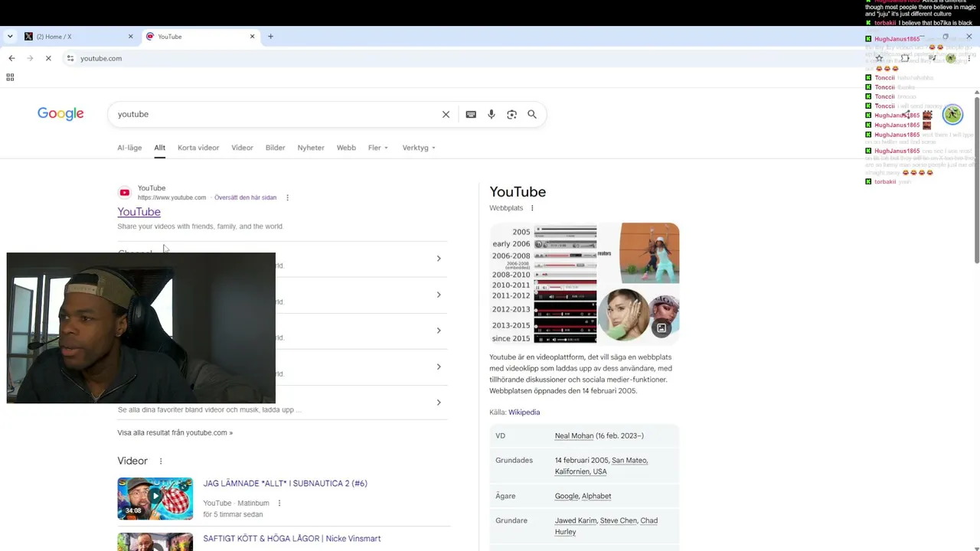
Task: Expand the Verktyg tools dropdown
Action: pyautogui.click(x=419, y=148)
